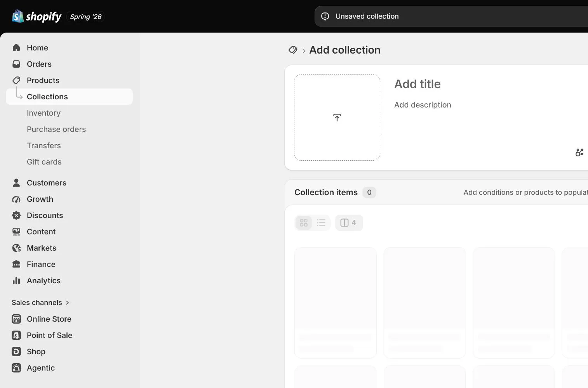This screenshot has width=588, height=388.
Task: Open Analytics label in sidebar
Action: click(x=44, y=281)
